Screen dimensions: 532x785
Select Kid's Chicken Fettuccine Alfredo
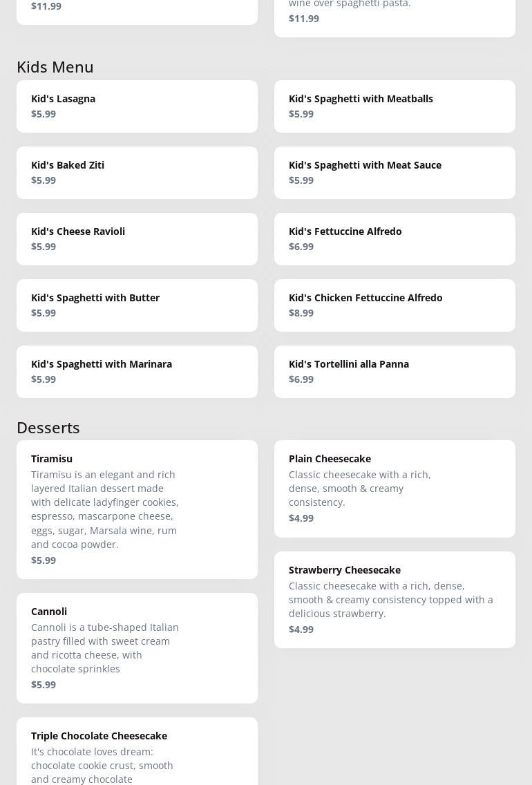click(x=395, y=305)
